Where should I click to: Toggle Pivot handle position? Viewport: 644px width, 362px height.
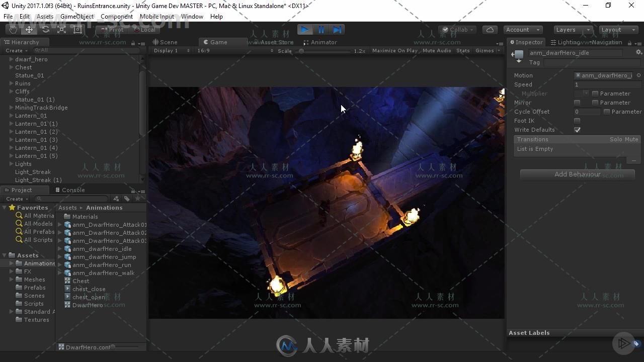pos(112,30)
